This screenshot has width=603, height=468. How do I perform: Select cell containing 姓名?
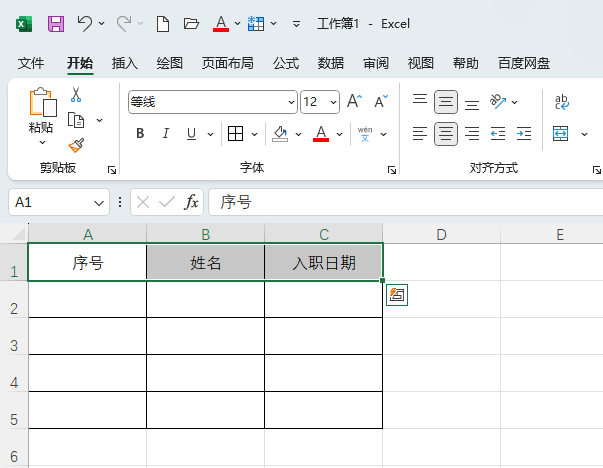tap(205, 262)
